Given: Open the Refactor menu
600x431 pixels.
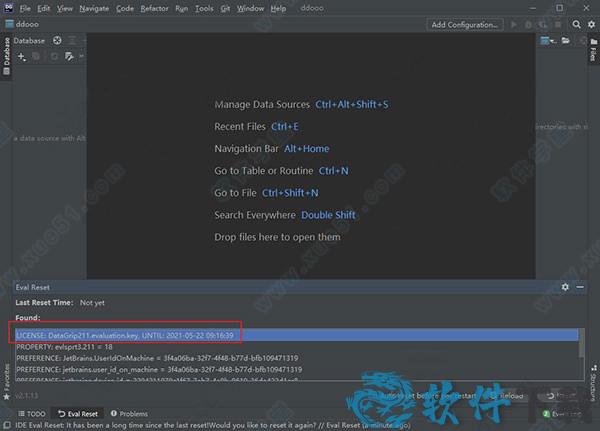Looking at the screenshot, I should point(155,8).
